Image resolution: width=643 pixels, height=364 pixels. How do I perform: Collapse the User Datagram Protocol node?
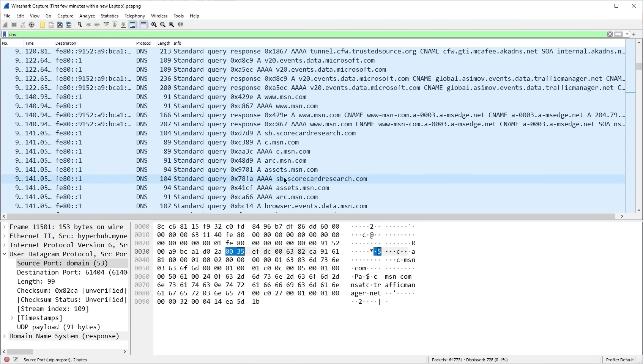[x=5, y=254]
